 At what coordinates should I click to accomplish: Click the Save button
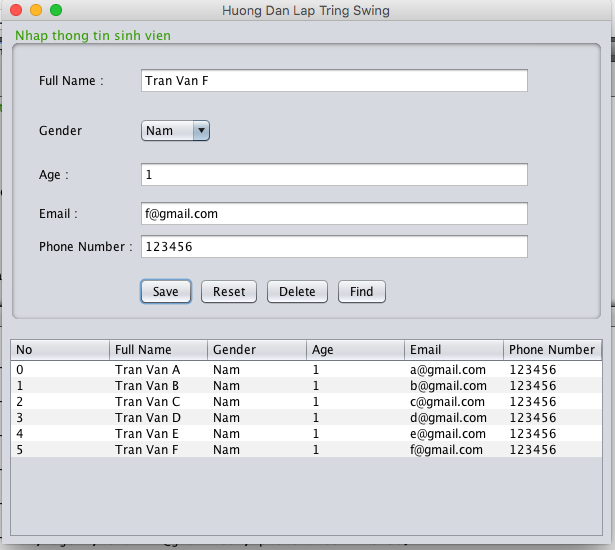click(x=166, y=292)
